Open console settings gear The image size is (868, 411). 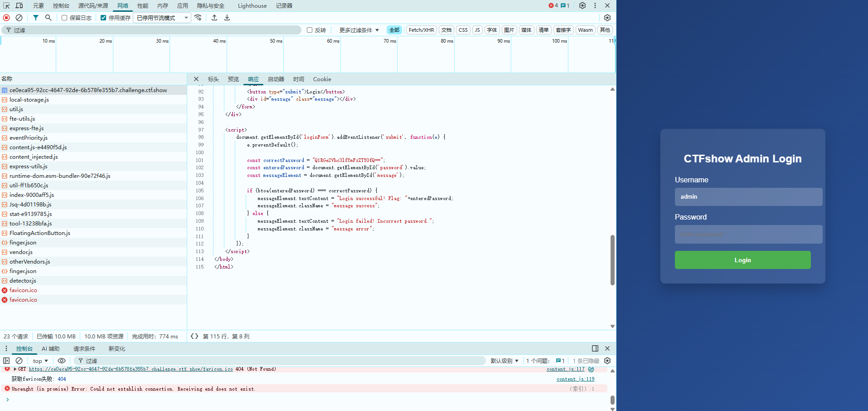607,361
